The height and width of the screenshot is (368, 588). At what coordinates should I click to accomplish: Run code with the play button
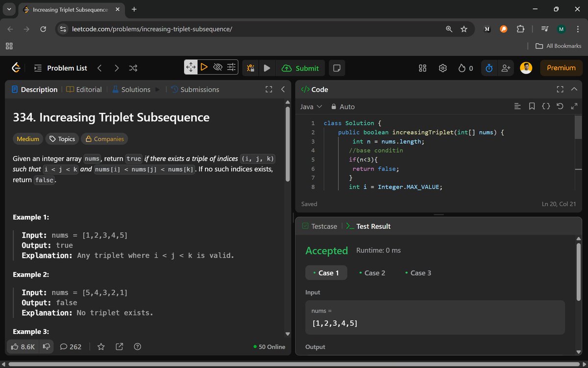(267, 68)
